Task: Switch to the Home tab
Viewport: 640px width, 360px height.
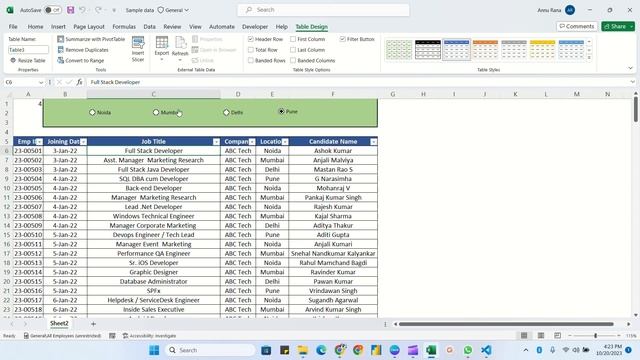Action: 36,27
